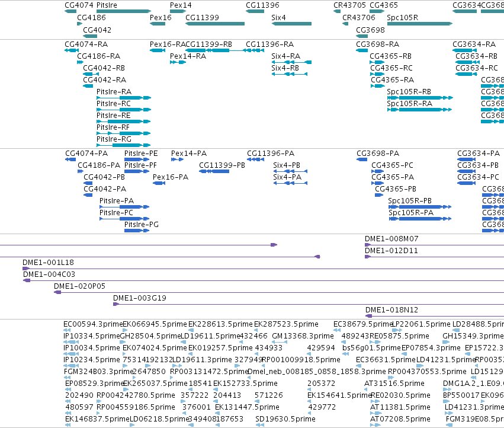This screenshot has height=428, width=504.
Task: Click the CG11396-PA protein label
Action: [271, 154]
